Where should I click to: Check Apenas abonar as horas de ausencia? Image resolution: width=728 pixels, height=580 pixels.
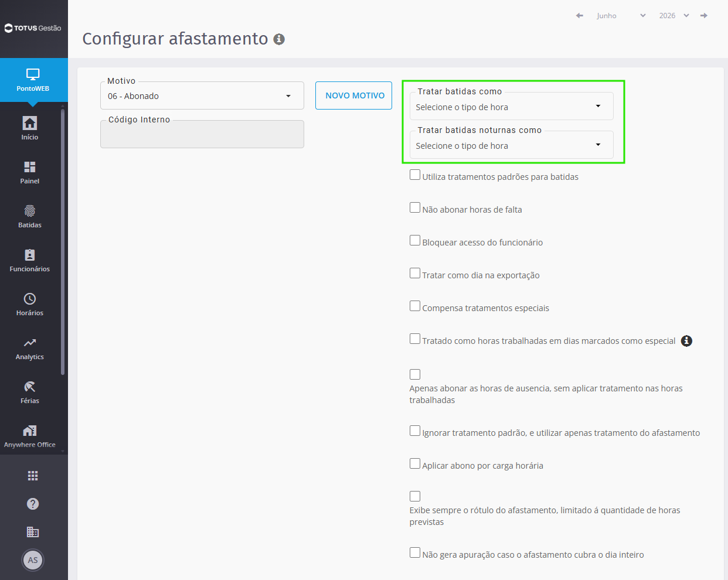415,375
